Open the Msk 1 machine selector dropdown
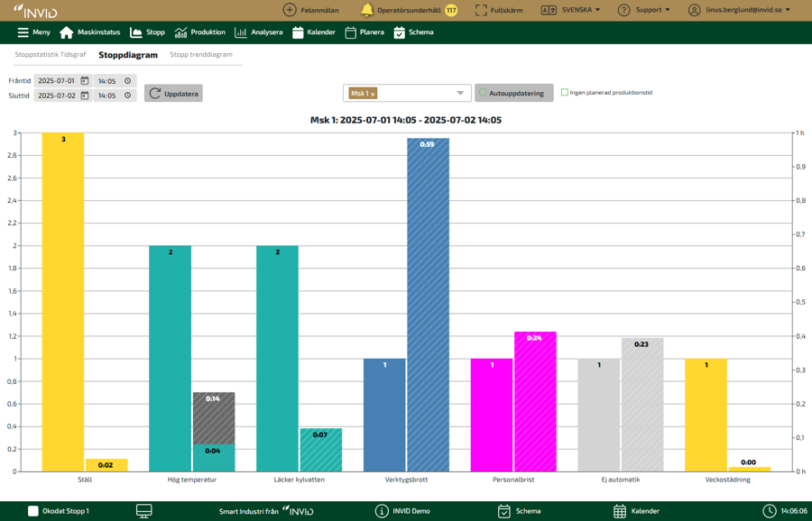 pyautogui.click(x=461, y=91)
